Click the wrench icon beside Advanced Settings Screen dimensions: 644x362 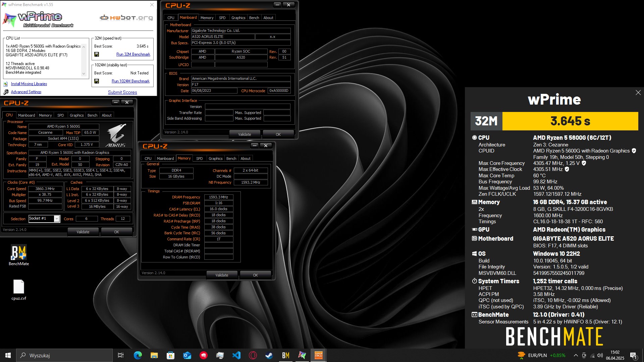[x=6, y=92]
